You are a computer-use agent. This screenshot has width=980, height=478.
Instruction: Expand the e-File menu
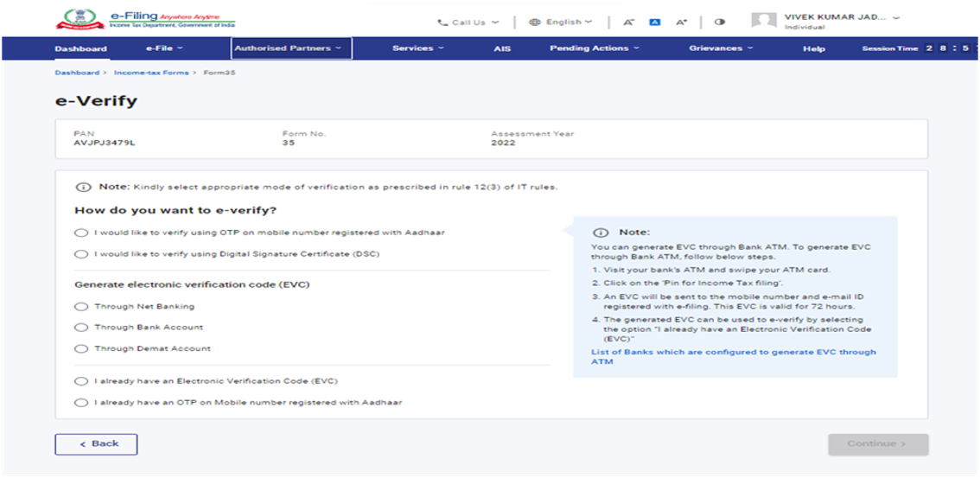coord(164,48)
